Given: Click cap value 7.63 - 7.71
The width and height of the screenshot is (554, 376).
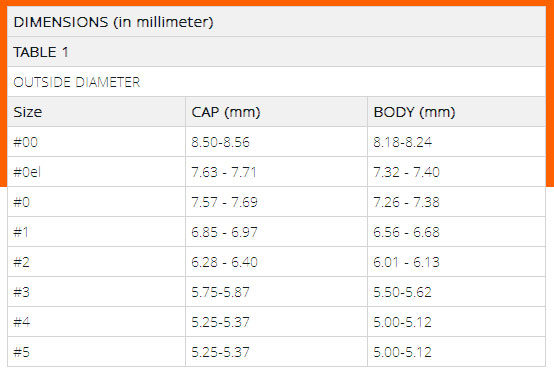Looking at the screenshot, I should coord(224,172).
